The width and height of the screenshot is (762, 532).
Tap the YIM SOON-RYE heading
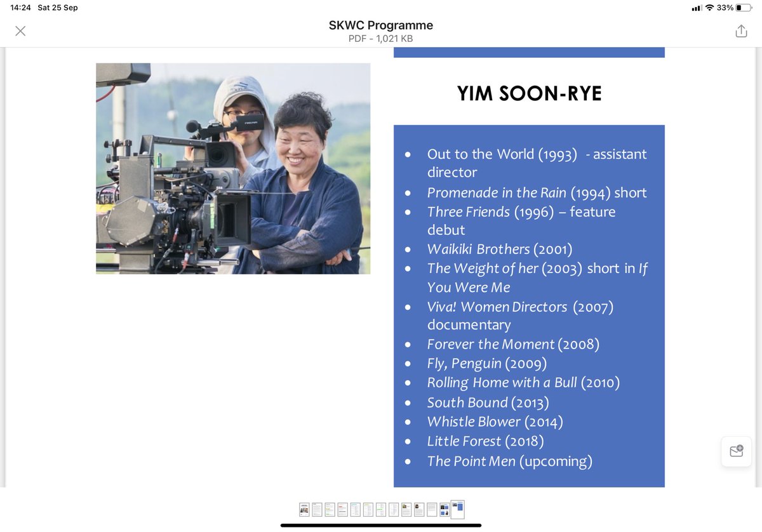528,92
